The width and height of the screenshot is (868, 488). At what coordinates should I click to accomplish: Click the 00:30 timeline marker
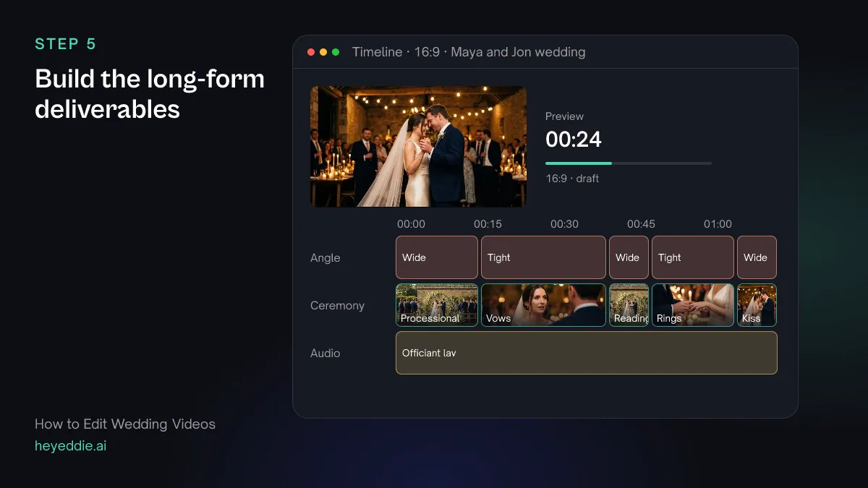click(564, 224)
